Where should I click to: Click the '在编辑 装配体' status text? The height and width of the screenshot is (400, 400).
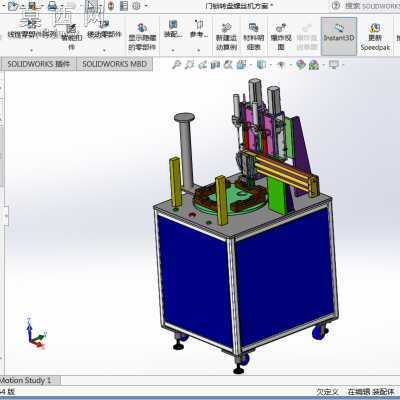[x=371, y=392]
